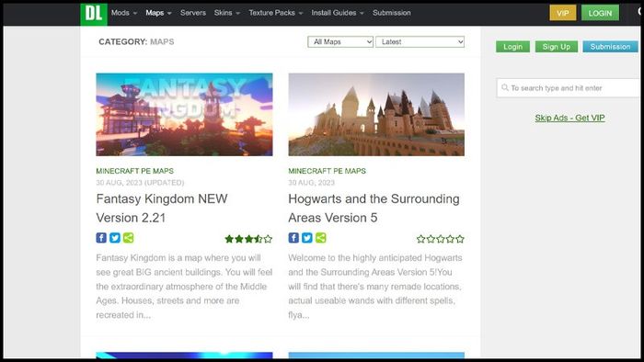Follow the Skip Ads - Get VIP link

pos(569,119)
